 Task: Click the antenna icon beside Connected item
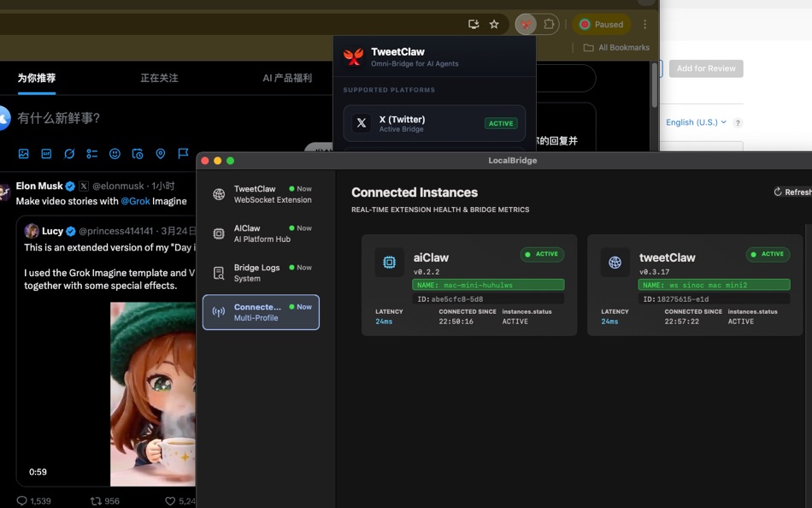219,312
